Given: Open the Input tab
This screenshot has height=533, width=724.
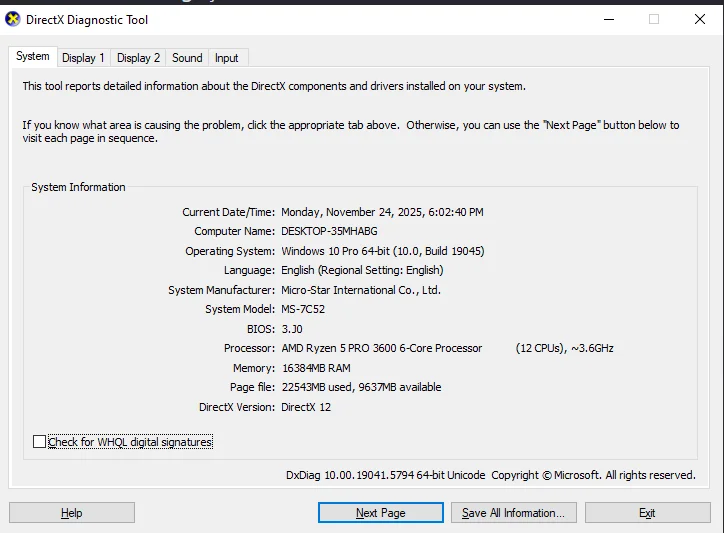Looking at the screenshot, I should pyautogui.click(x=226, y=58).
